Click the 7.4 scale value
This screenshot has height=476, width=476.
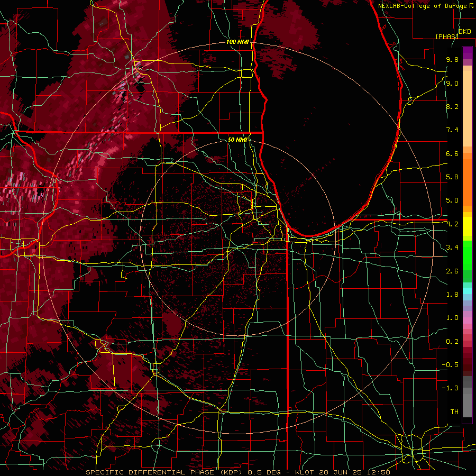[452, 130]
